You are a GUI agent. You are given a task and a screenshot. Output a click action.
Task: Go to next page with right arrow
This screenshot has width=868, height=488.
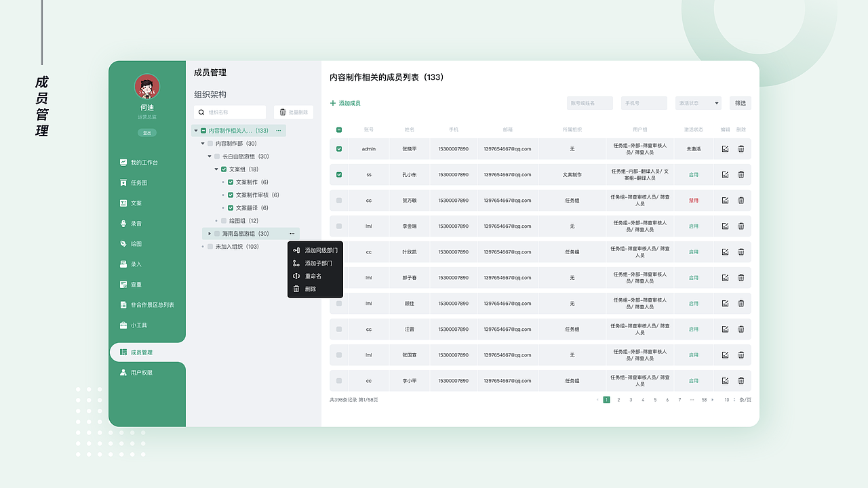tap(712, 400)
